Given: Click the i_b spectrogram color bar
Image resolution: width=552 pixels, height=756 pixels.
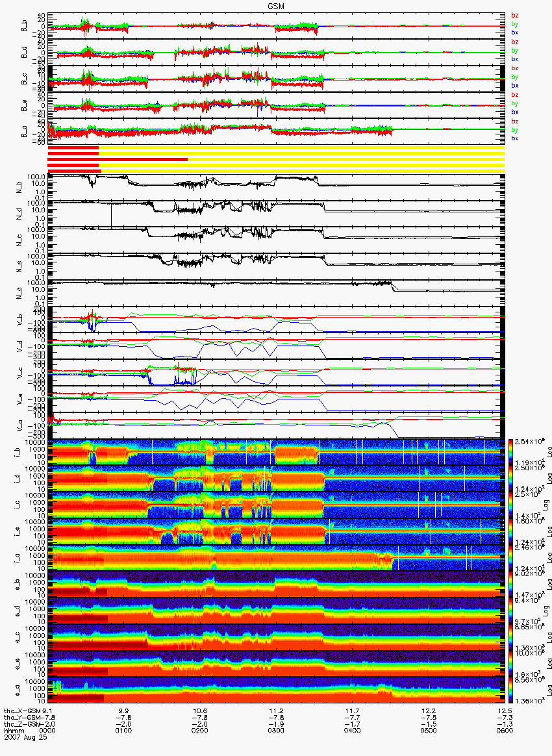Looking at the screenshot, I should (x=512, y=452).
